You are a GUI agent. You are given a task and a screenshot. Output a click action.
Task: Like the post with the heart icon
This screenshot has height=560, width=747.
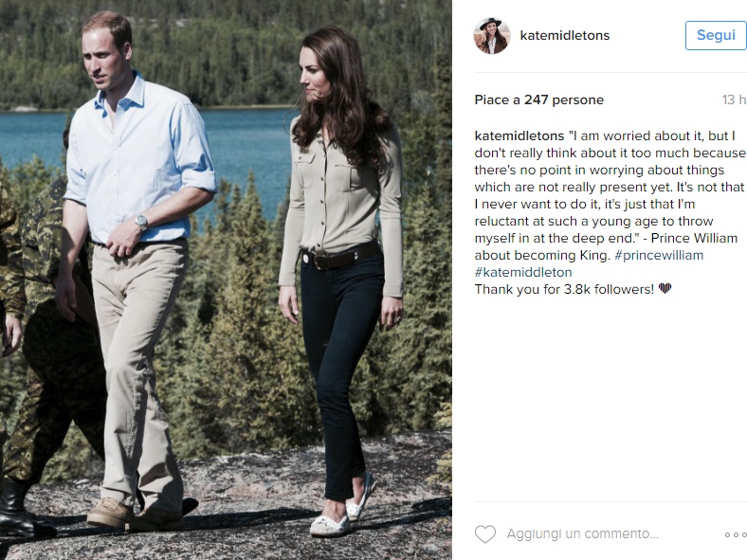pyautogui.click(x=485, y=534)
